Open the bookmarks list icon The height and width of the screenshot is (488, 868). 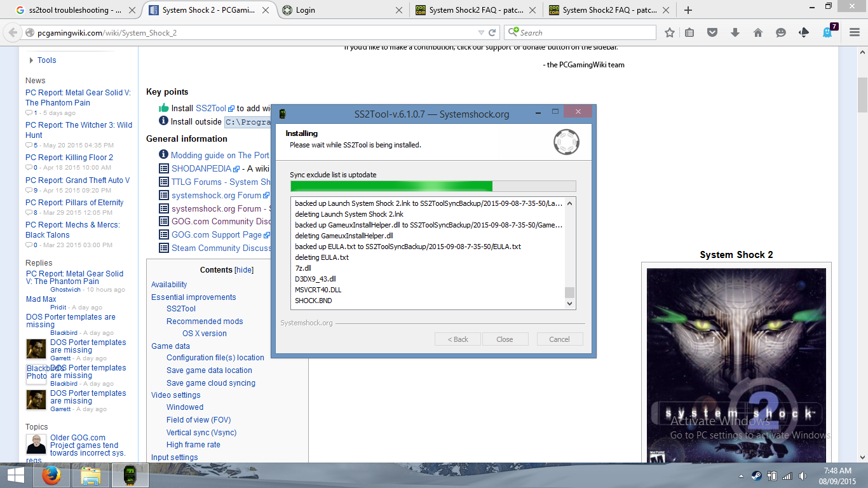click(689, 32)
